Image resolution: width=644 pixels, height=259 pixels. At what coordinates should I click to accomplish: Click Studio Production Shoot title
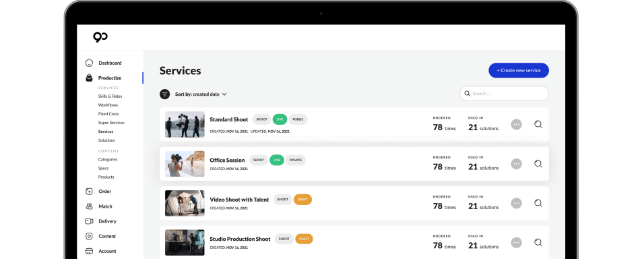[x=240, y=239]
